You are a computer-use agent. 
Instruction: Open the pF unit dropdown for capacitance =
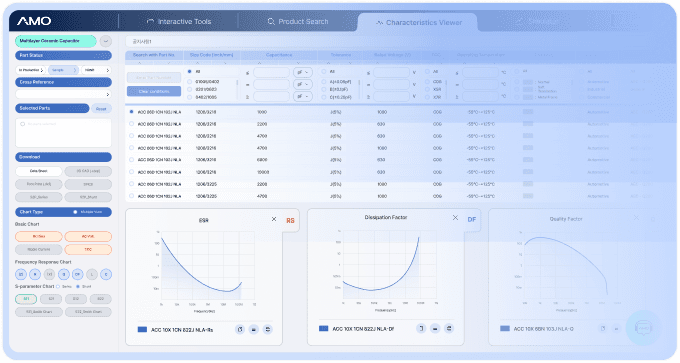pyautogui.click(x=303, y=84)
